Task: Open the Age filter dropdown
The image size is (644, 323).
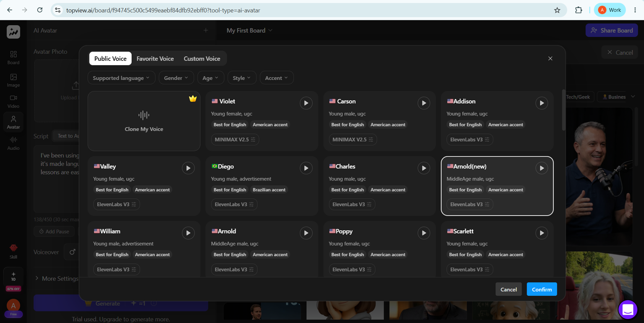Action: pyautogui.click(x=210, y=78)
